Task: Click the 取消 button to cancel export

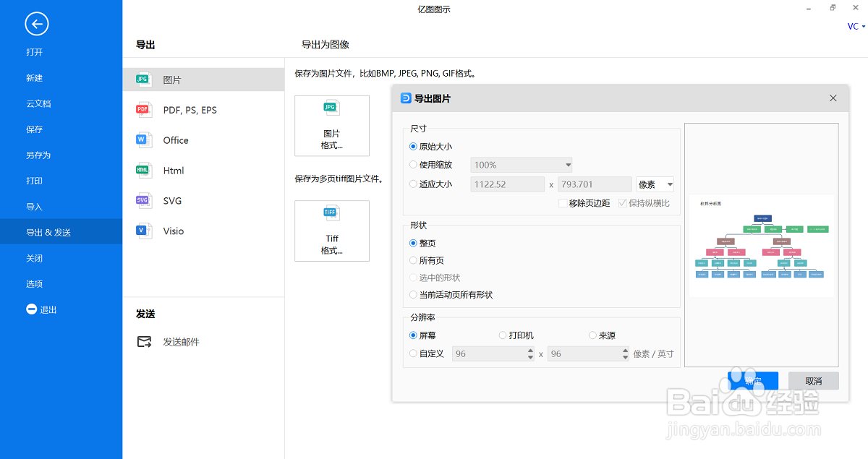Action: [x=813, y=380]
